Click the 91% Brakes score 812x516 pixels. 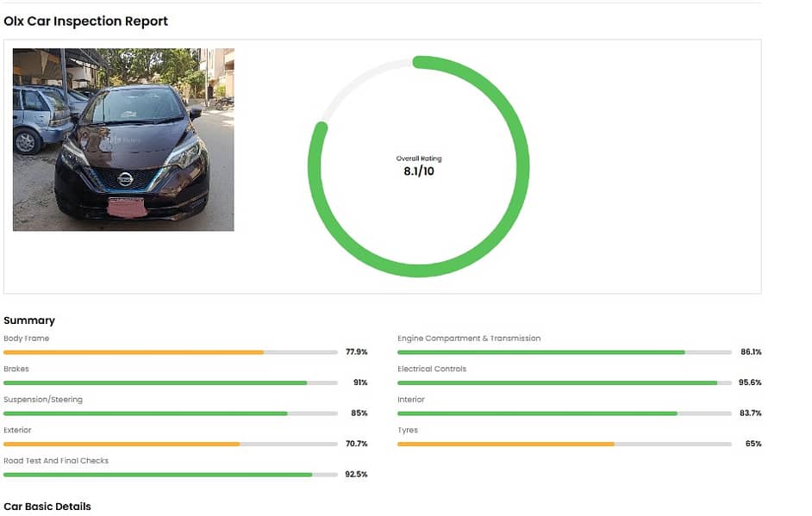pos(360,382)
